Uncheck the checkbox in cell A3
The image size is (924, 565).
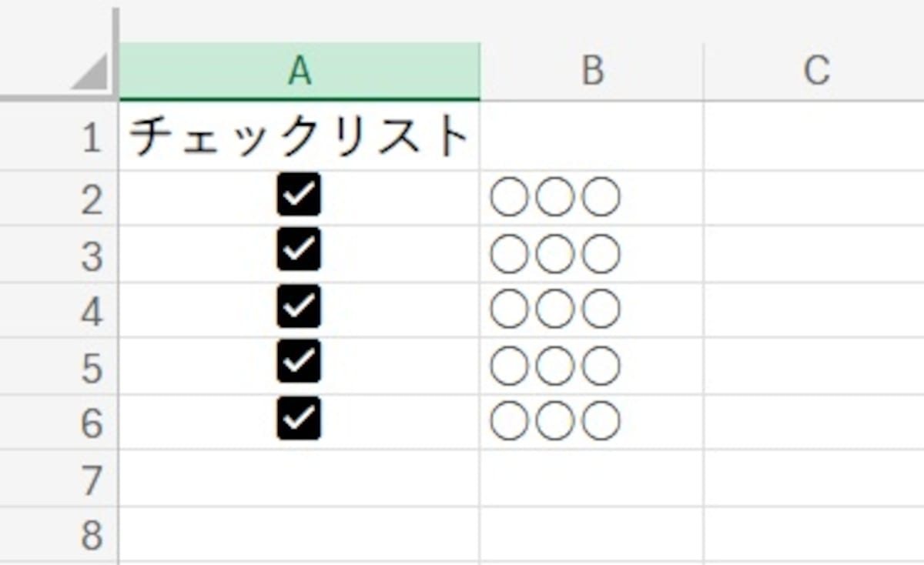point(298,250)
